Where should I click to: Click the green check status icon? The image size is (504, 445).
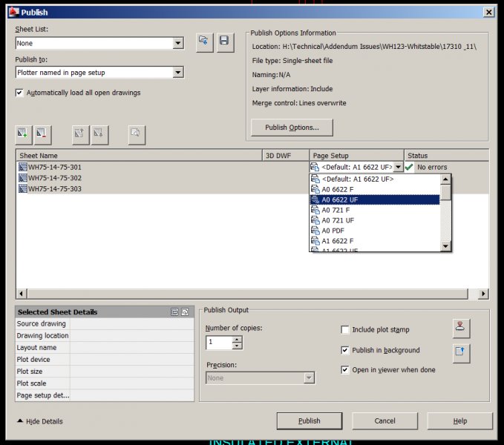[409, 167]
